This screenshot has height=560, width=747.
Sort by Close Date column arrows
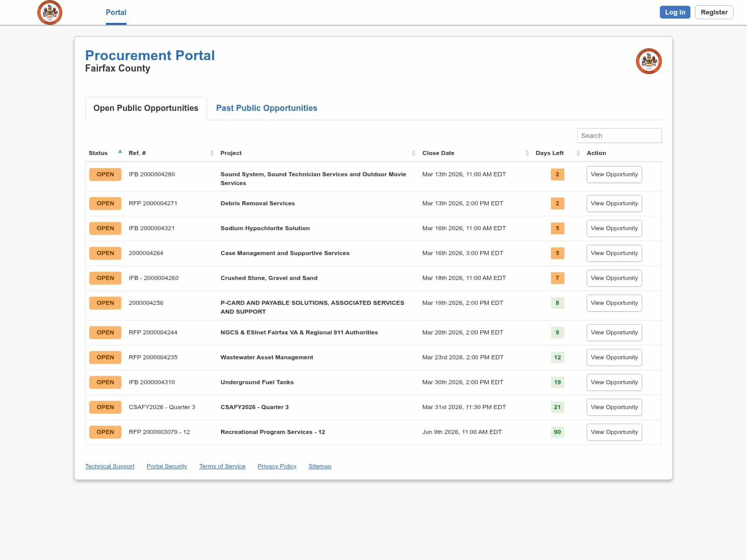click(x=527, y=153)
